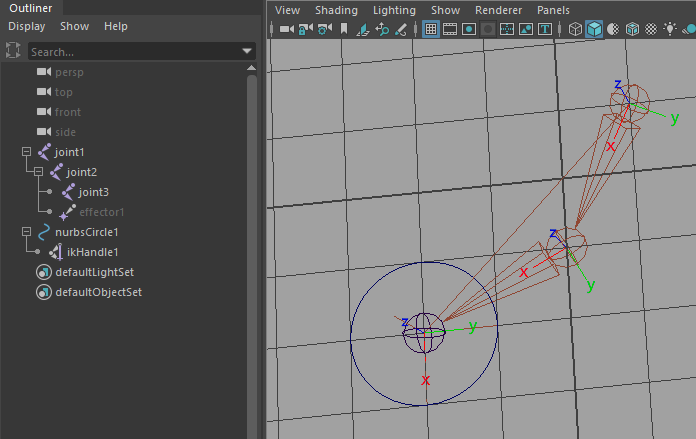
Task: Select ikHandle1 in the Outliner
Action: point(93,252)
